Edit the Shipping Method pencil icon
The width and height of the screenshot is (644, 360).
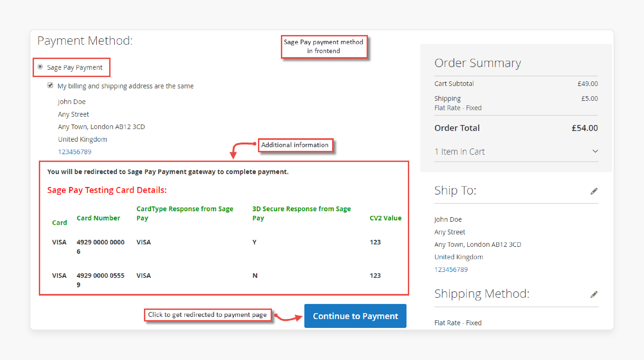(594, 295)
